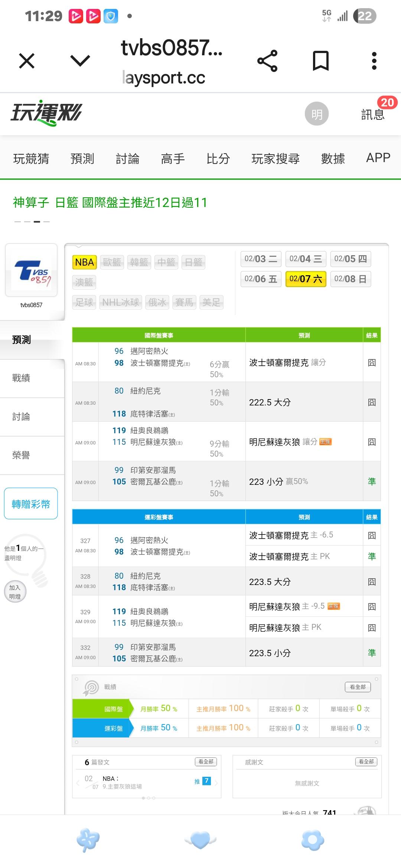This screenshot has width=401, height=868.
Task: Tap the 戰績 target icon
Action: [x=91, y=688]
